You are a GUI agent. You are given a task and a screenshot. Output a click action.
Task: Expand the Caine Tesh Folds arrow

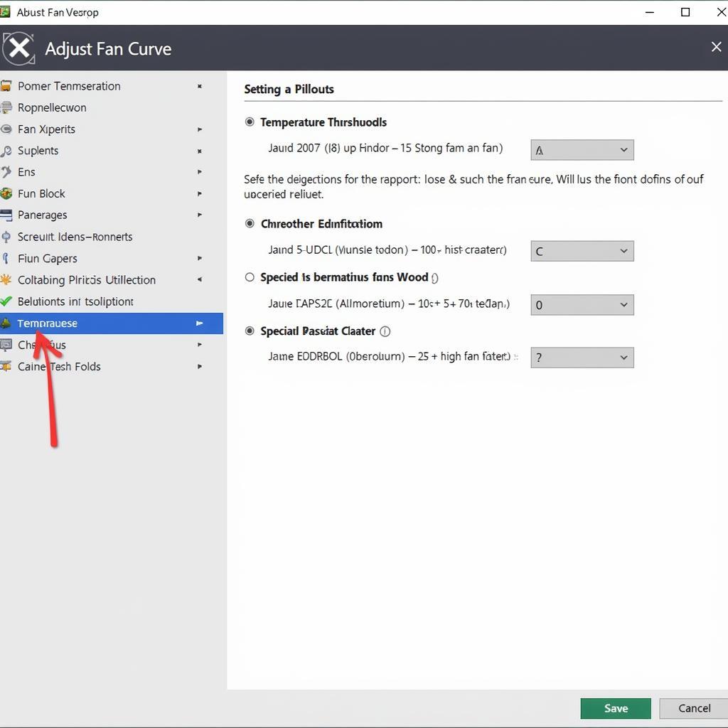point(200,366)
